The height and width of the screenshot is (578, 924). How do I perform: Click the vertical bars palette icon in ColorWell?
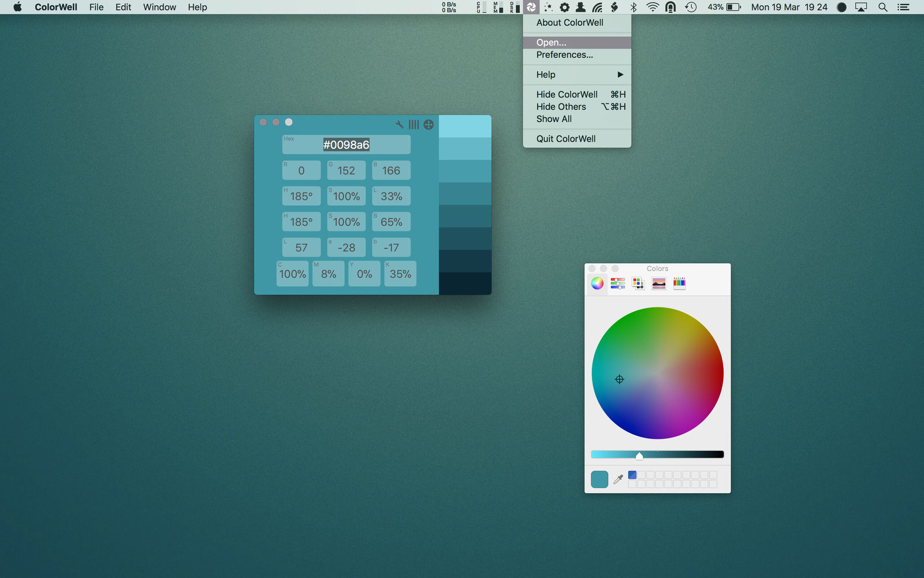(x=413, y=124)
